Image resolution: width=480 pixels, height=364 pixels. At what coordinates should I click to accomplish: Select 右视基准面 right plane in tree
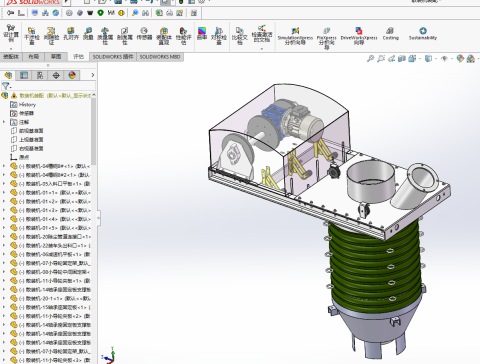[27, 148]
